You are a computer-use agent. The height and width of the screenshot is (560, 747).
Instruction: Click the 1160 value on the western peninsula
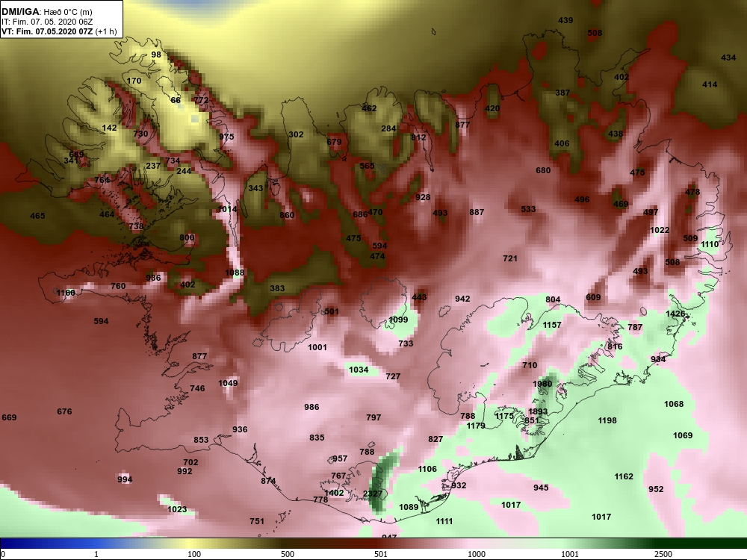coord(66,293)
